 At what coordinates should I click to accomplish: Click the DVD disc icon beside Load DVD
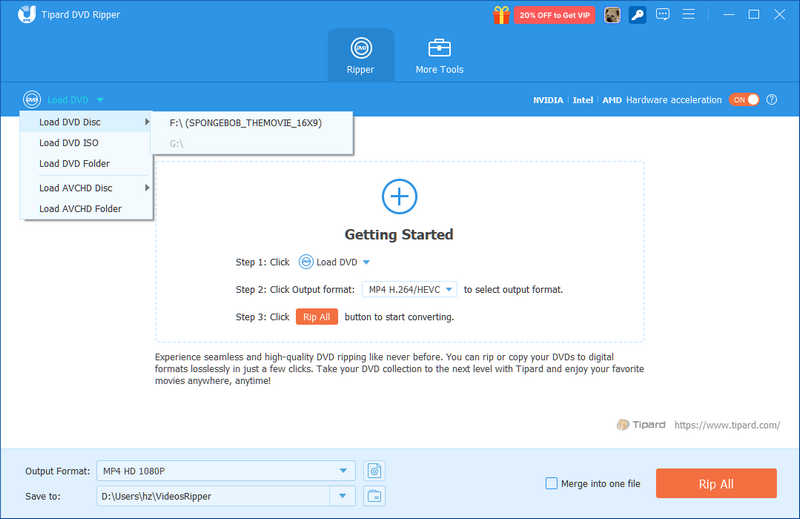coord(32,100)
